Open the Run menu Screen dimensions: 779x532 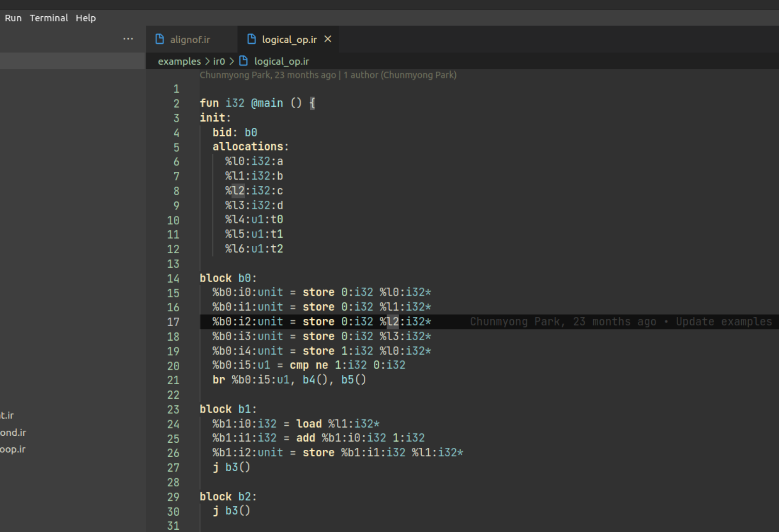tap(13, 18)
